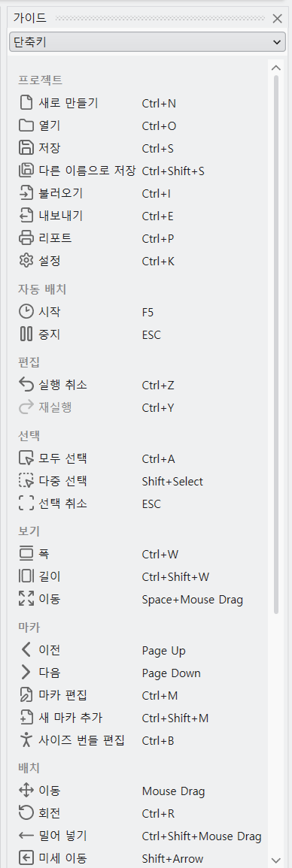Click the 다음 next marker chevron
The height and width of the screenshot is (868, 292).
pos(26,673)
